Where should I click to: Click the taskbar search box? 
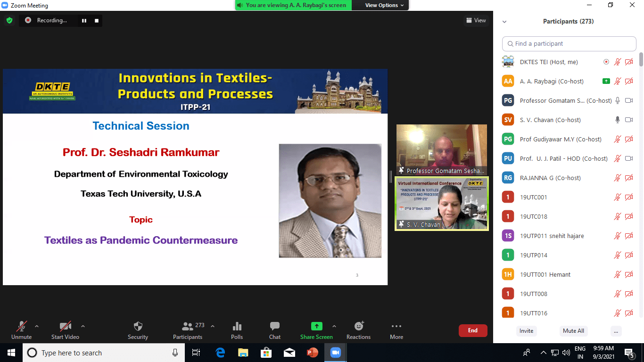[x=103, y=353]
